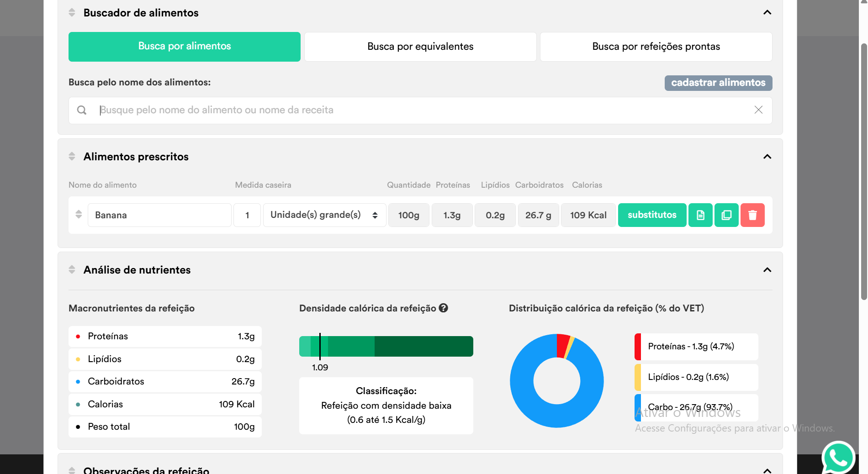The height and width of the screenshot is (474, 868).
Task: Click the Calorias 109 Kcal macronutrient row
Action: (x=165, y=404)
